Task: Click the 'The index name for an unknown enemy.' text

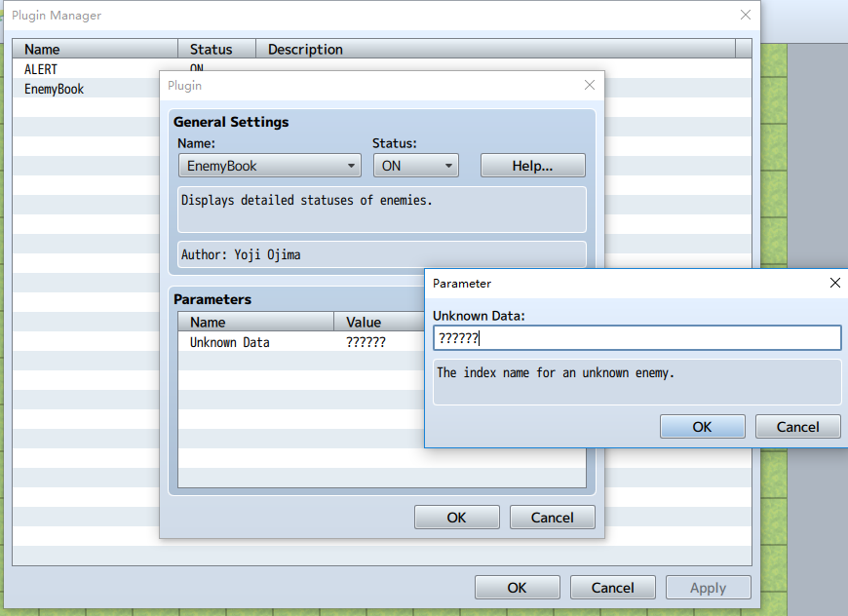Action: [x=556, y=372]
